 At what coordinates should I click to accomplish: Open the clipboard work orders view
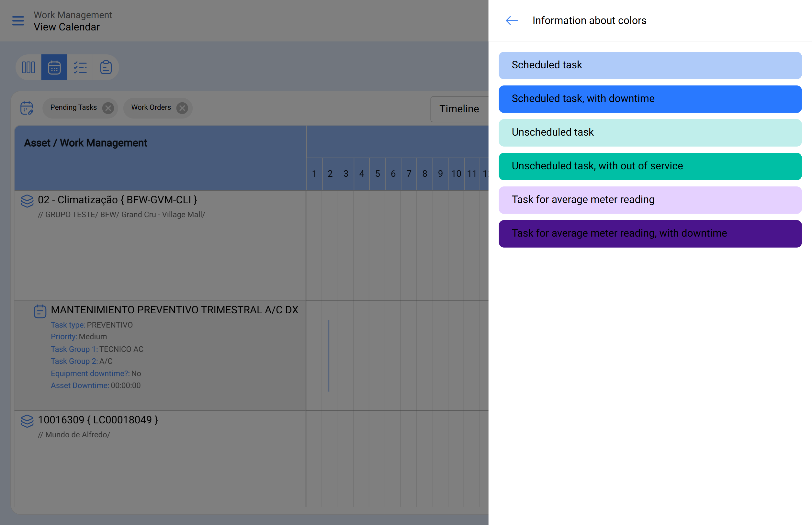(106, 68)
